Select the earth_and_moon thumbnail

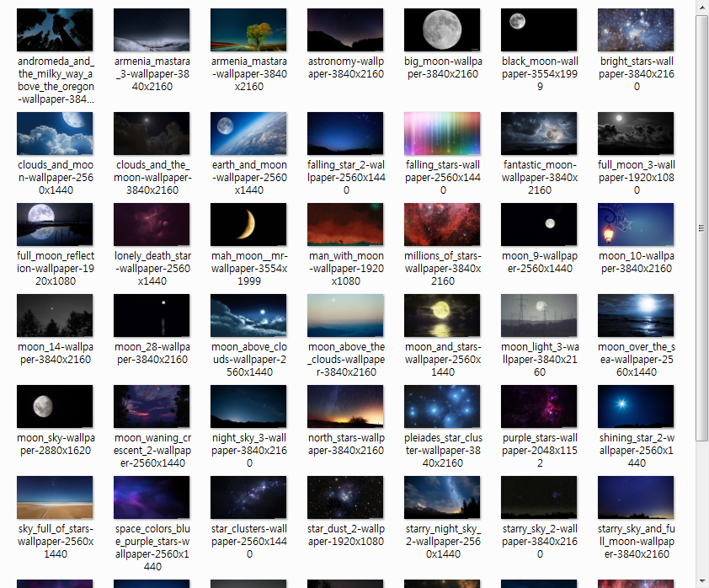tap(248, 133)
